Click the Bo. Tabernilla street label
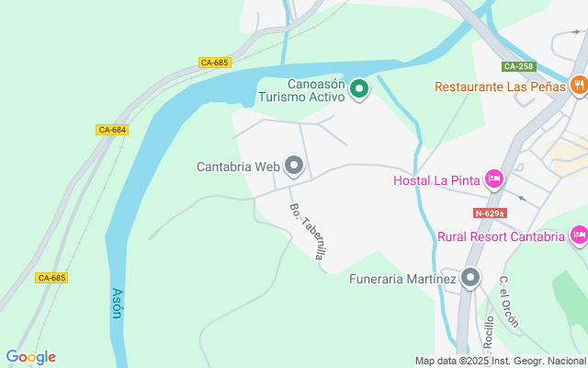The width and height of the screenshot is (588, 368). point(309,231)
